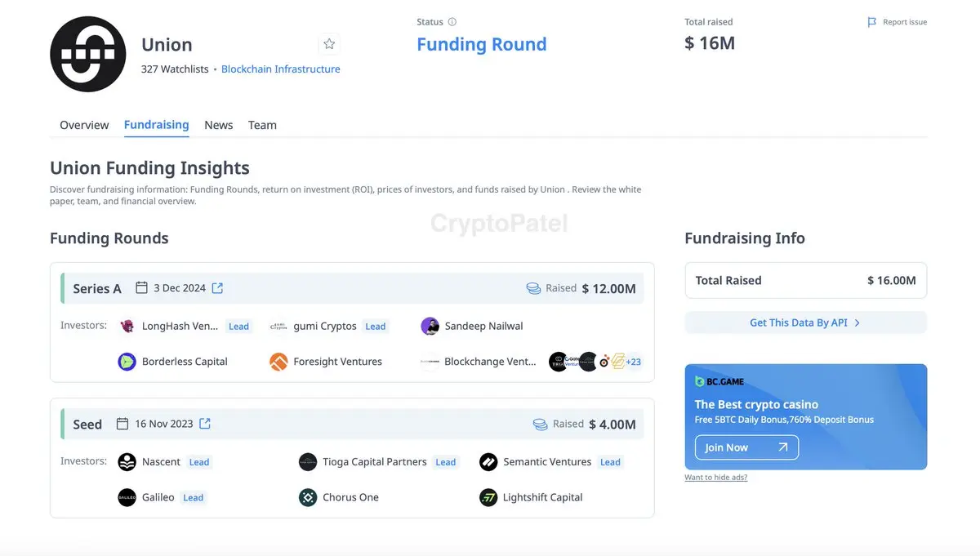The width and height of the screenshot is (980, 556).
Task: Click the $ 4.00M raised amount
Action: coord(612,425)
